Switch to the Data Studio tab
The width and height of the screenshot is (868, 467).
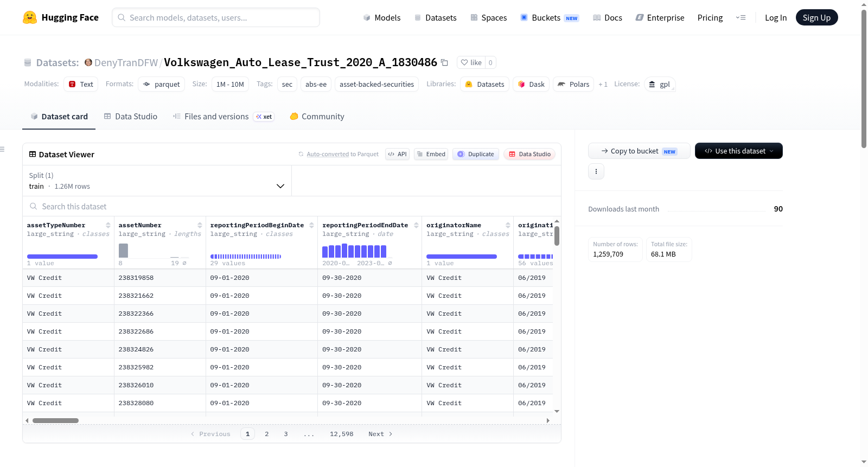[x=131, y=117]
